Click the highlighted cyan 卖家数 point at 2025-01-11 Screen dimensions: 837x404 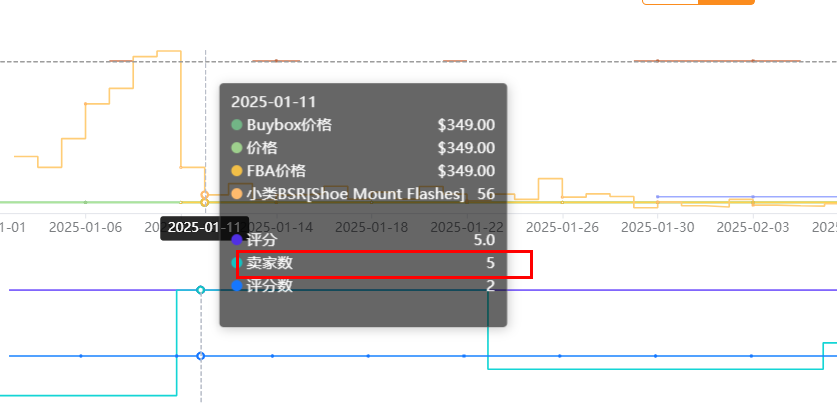(x=201, y=290)
